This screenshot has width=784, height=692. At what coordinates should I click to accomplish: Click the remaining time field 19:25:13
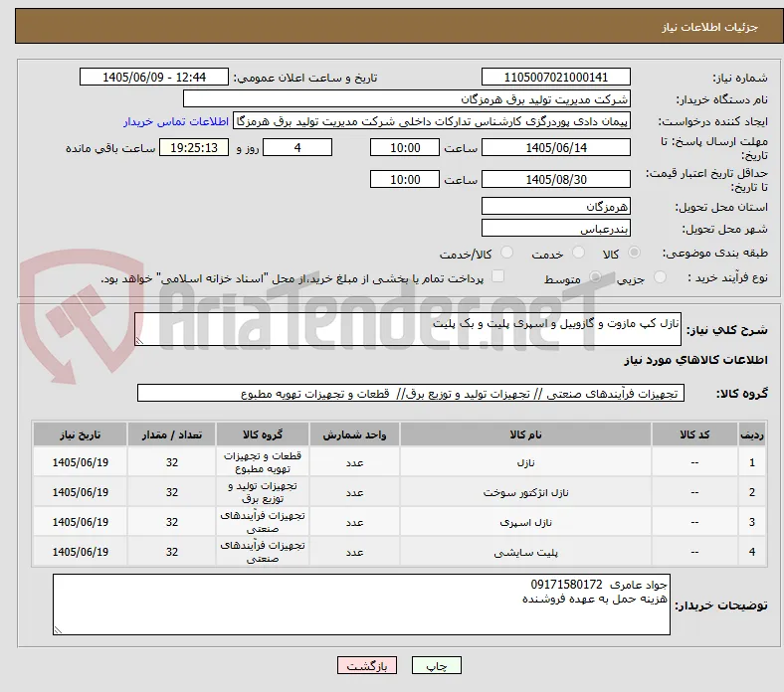pos(194,147)
